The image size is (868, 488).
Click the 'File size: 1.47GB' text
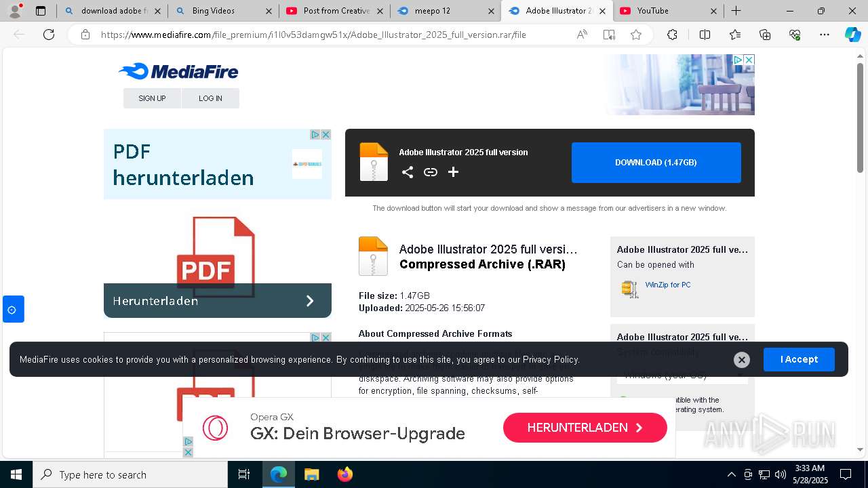(394, 296)
